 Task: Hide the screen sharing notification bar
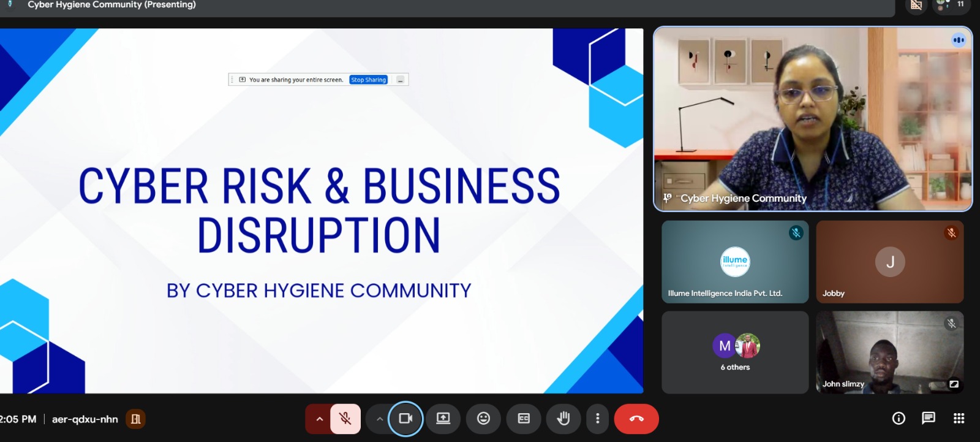coord(401,80)
